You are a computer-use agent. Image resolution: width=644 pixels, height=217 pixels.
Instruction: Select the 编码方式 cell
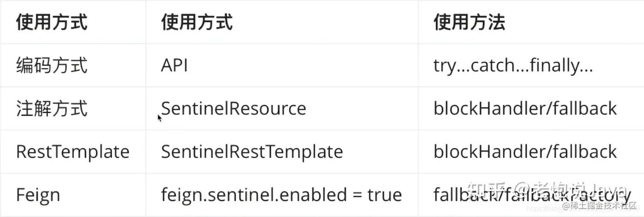[52, 66]
